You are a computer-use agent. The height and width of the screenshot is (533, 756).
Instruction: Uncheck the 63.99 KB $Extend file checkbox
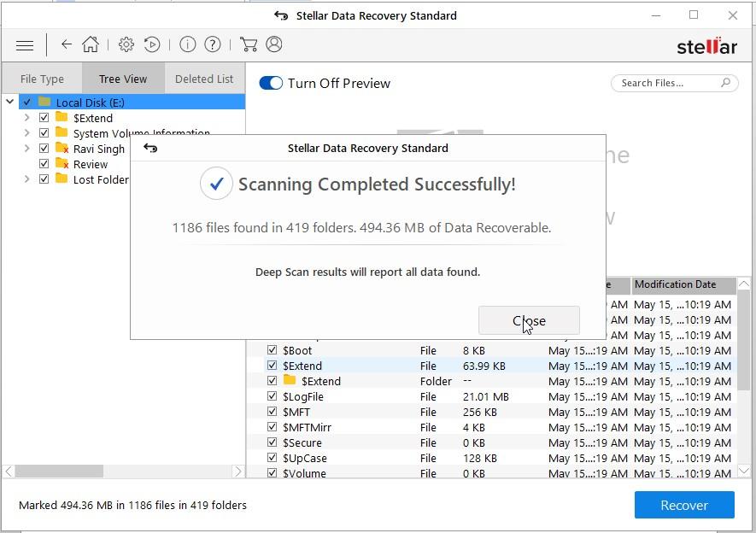coord(272,366)
